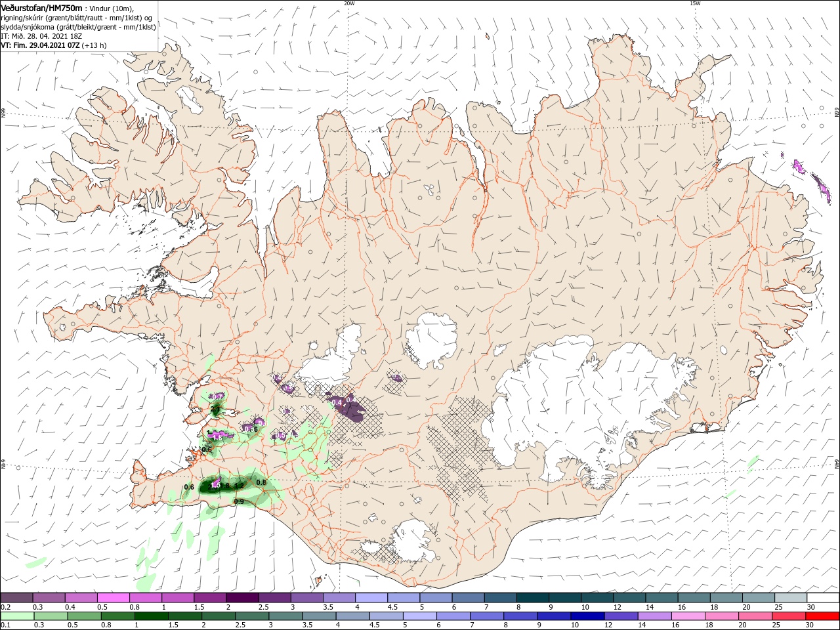Click the 0.2 label in the snow legend
840x630 pixels.
pos(4,607)
